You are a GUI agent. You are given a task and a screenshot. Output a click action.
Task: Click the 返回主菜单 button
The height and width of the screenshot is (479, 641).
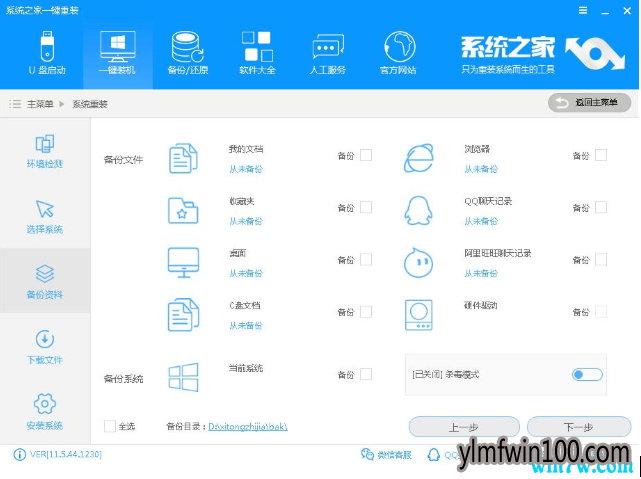click(x=589, y=103)
